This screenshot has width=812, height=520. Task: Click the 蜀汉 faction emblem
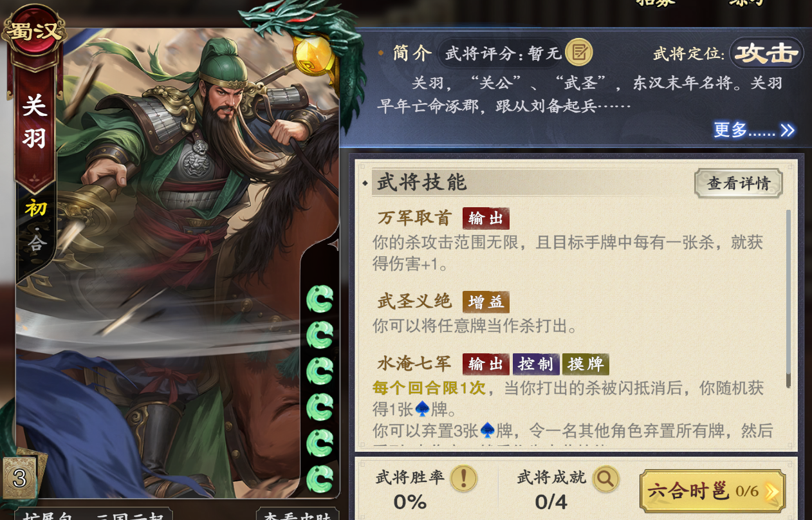coord(33,30)
